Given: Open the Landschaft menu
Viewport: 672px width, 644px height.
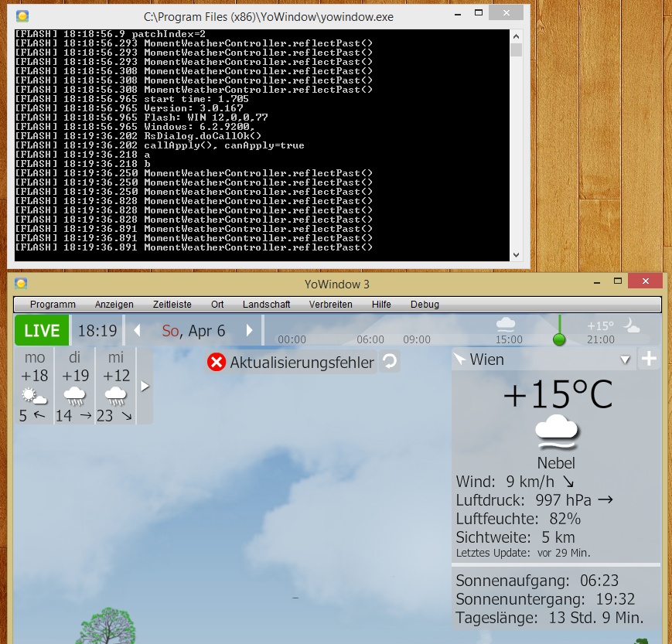Looking at the screenshot, I should coord(266,305).
